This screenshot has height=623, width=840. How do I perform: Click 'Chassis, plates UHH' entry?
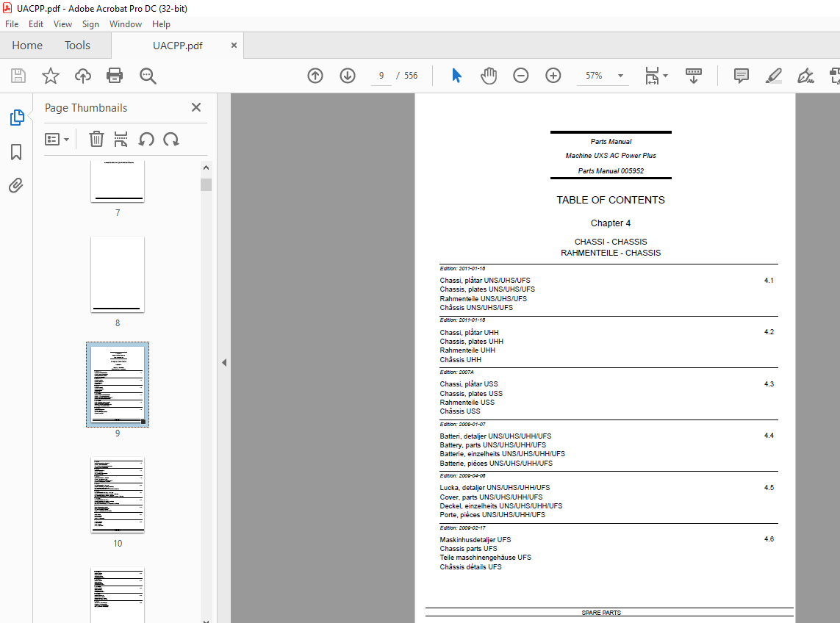[471, 341]
